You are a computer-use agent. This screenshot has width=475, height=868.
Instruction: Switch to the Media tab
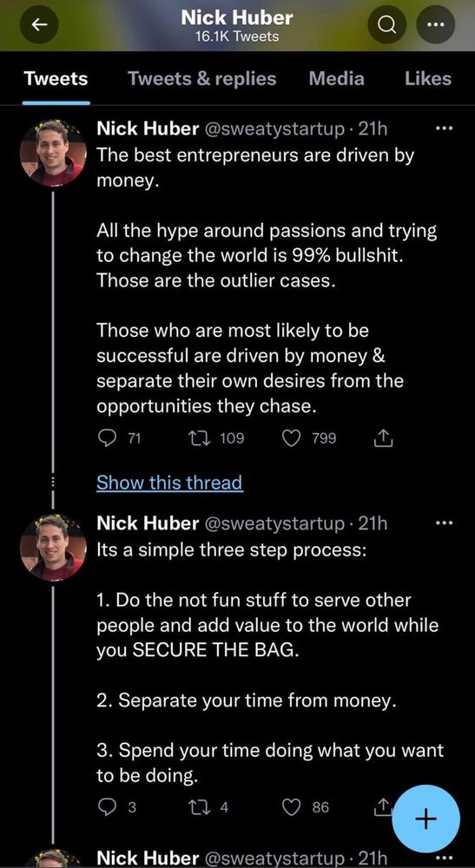click(337, 79)
